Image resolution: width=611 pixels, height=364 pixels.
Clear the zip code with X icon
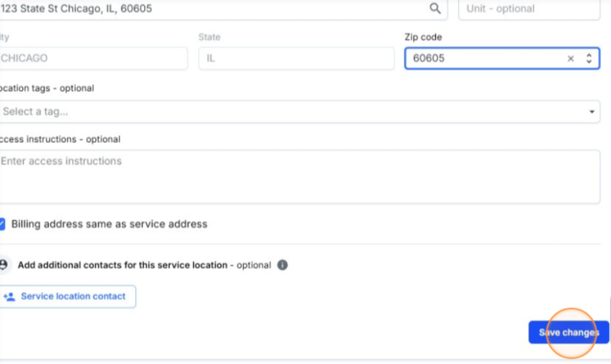571,59
